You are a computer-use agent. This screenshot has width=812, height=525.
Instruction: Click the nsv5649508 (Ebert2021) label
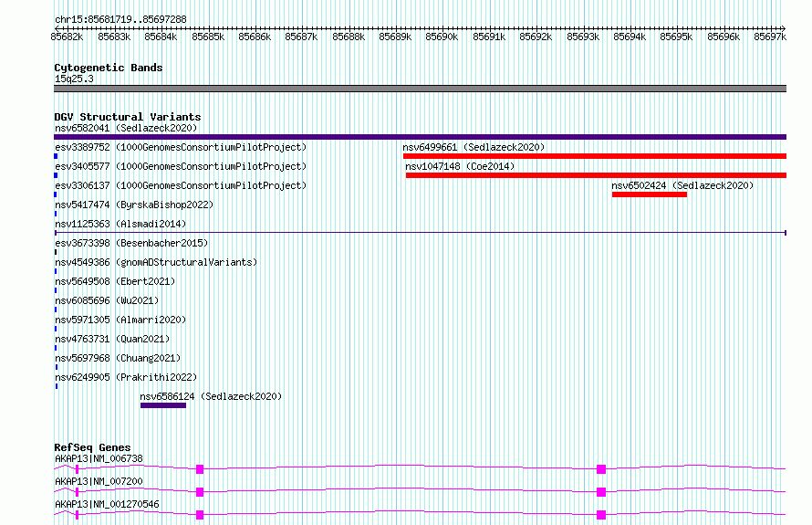(115, 281)
